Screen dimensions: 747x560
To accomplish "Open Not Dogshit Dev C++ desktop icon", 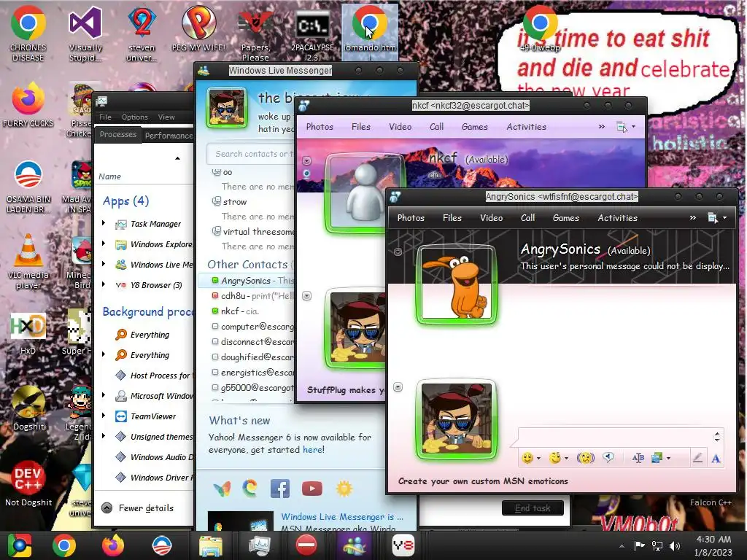I will [x=28, y=483].
